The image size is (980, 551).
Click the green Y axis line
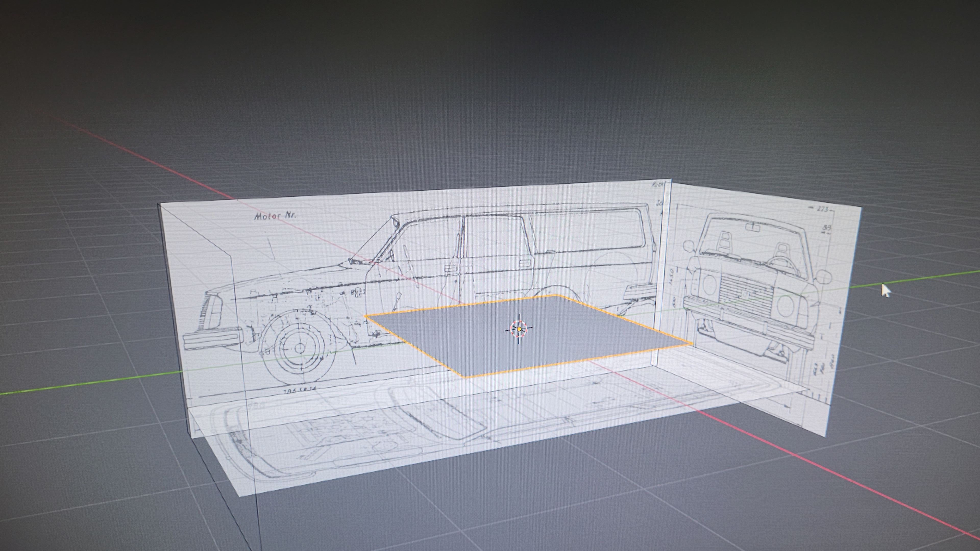pos(76,385)
